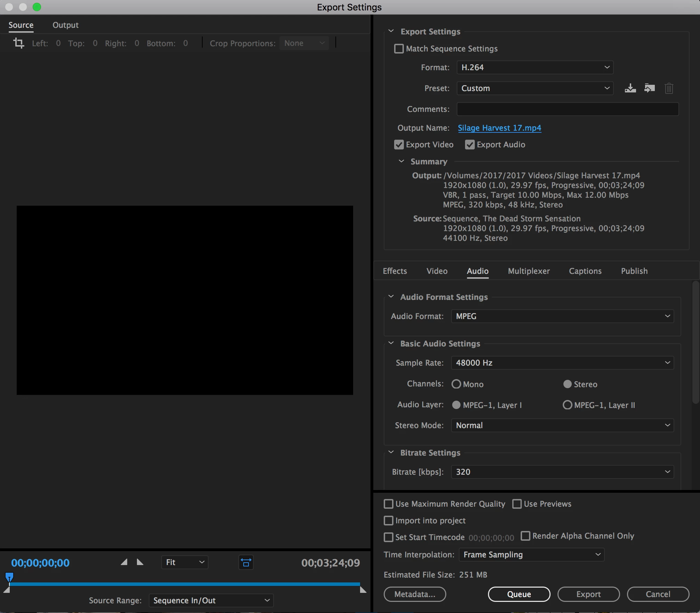Screen dimensions: 700x613
Task: Uncheck the Export Audio checkbox
Action: tap(470, 145)
